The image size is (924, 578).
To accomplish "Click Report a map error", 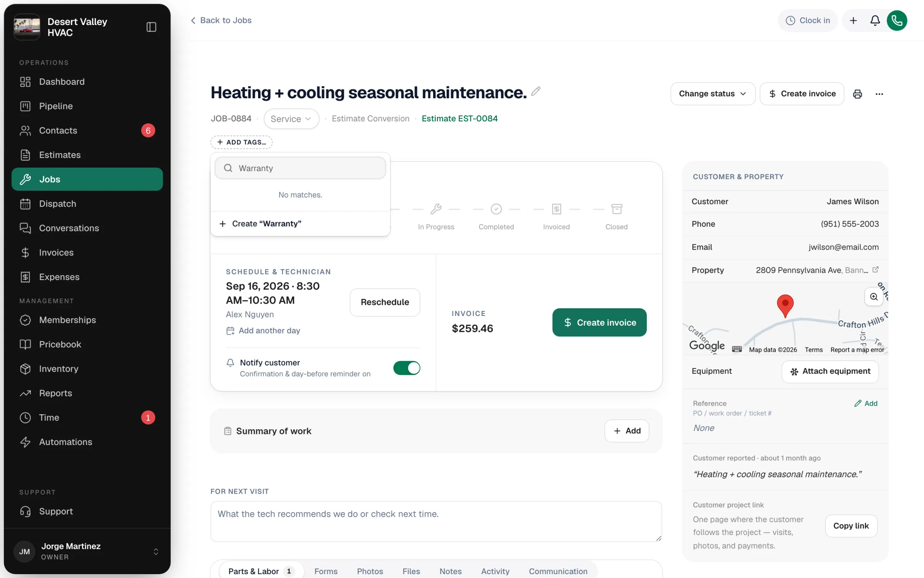I will click(x=857, y=350).
